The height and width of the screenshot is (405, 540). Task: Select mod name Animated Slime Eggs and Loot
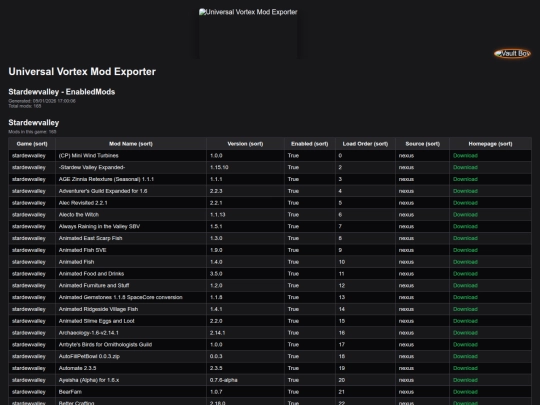96,321
